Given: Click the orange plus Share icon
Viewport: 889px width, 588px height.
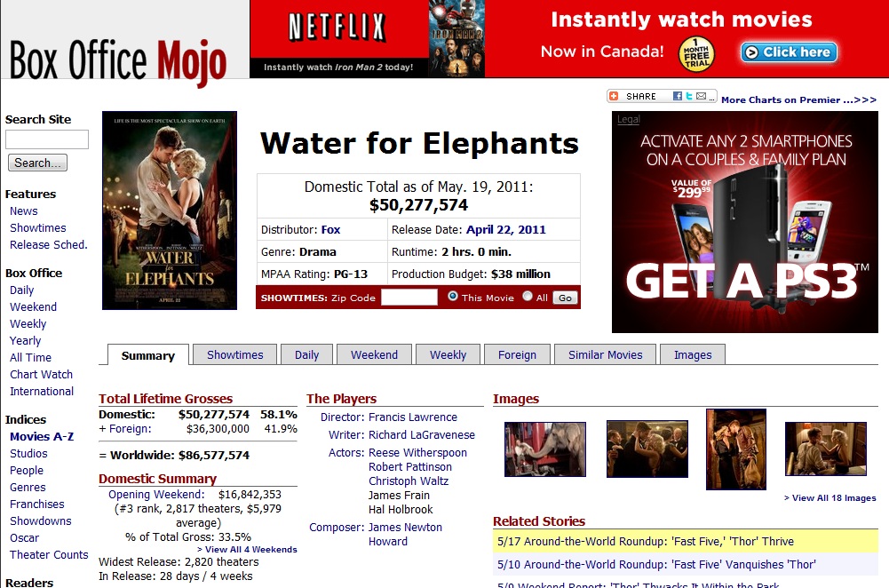Looking at the screenshot, I should (614, 96).
